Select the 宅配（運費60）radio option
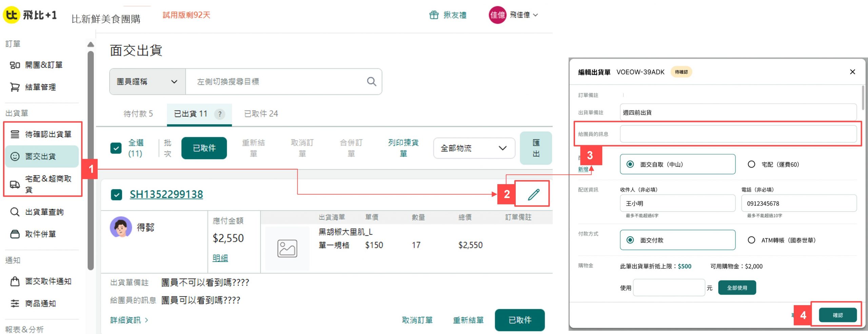Viewport: 868px width, 334px height. click(x=751, y=164)
